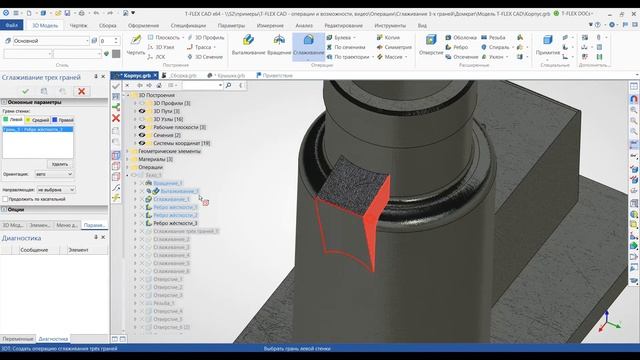Select the Резьба thread tool
Viewport: 640px width, 360px height.
coord(493,38)
